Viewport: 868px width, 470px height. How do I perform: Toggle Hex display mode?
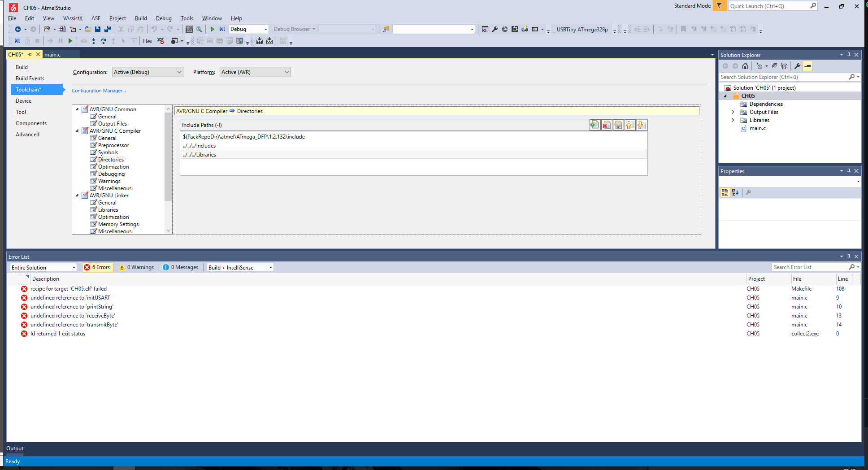148,41
